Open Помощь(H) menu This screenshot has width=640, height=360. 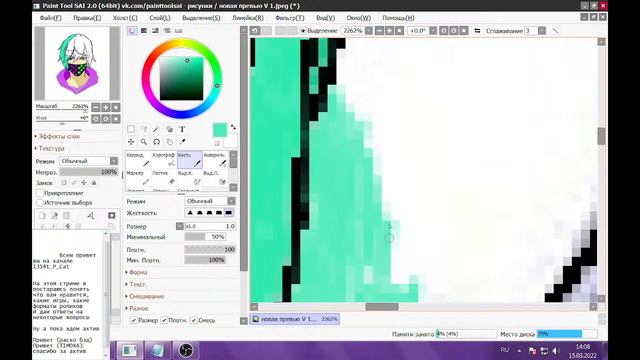(x=398, y=18)
